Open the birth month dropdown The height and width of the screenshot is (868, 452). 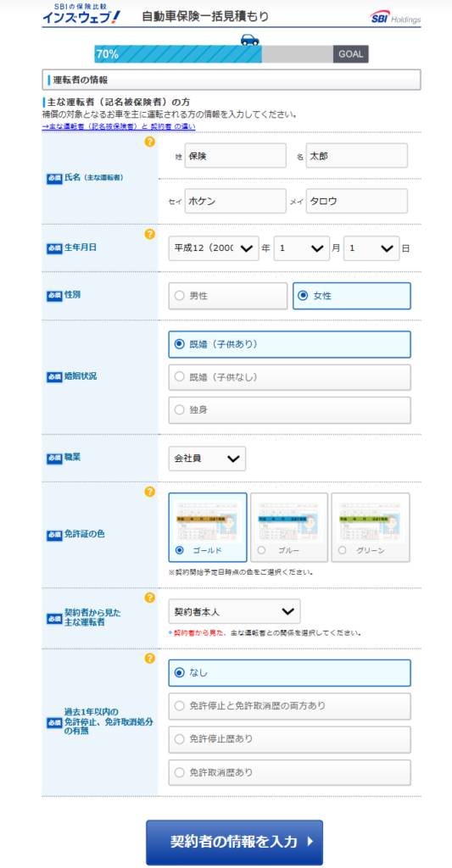point(302,248)
